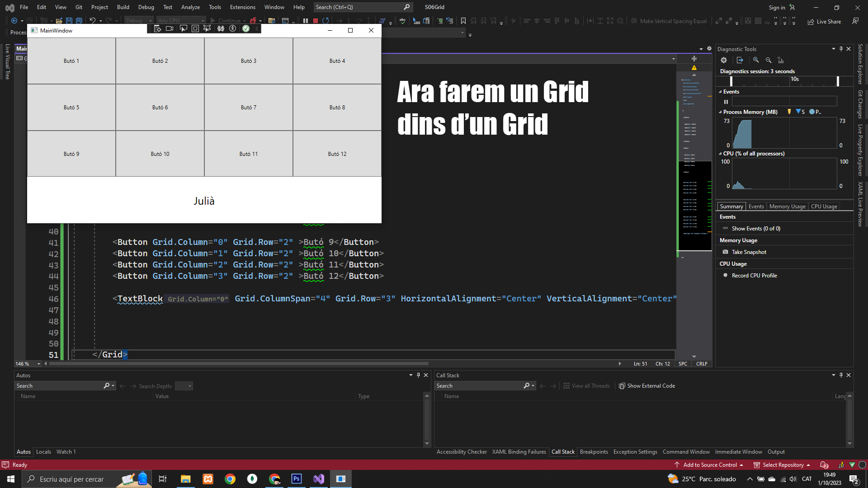
Task: Open the editor zoom 146 % dropdown
Action: [x=39, y=364]
